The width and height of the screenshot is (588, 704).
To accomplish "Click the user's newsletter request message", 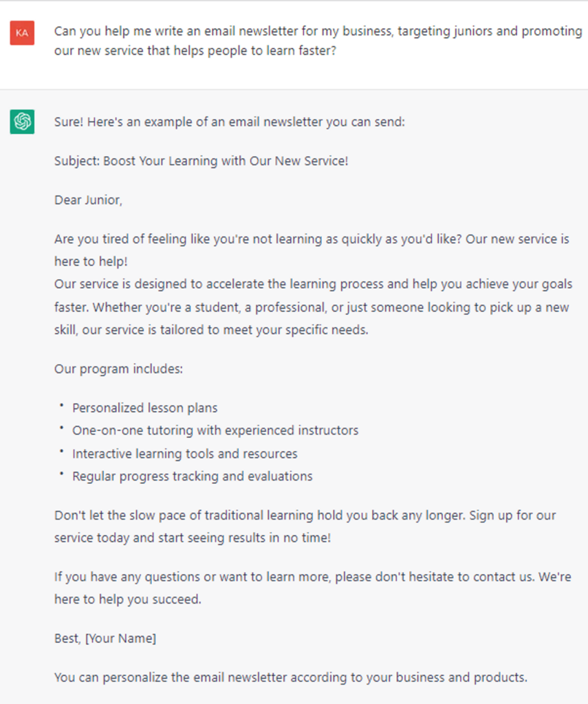I will coord(318,41).
